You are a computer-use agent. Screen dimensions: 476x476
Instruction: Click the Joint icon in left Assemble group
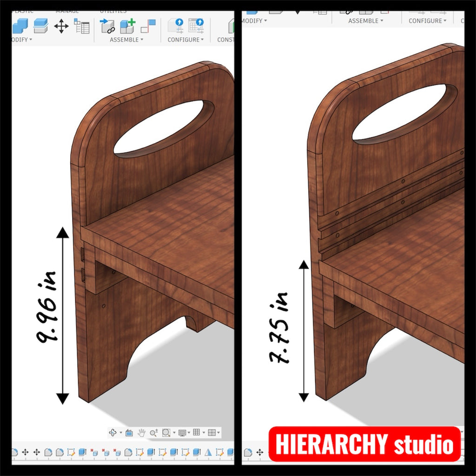[107, 26]
